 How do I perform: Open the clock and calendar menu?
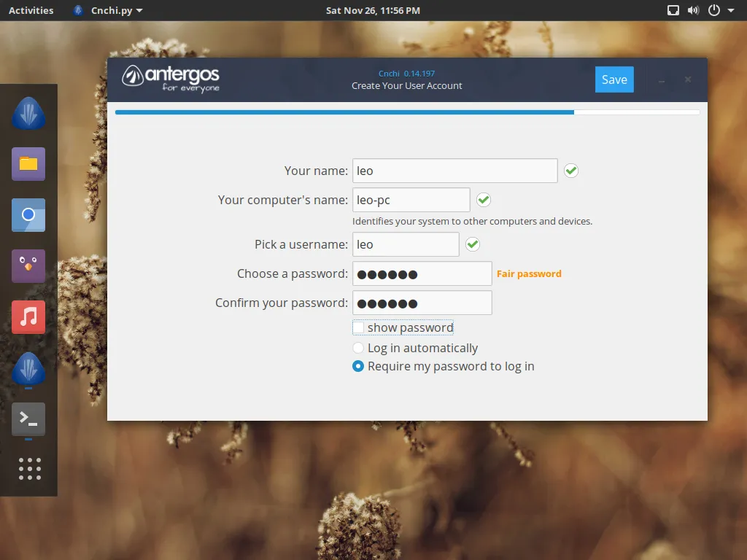[x=373, y=10]
